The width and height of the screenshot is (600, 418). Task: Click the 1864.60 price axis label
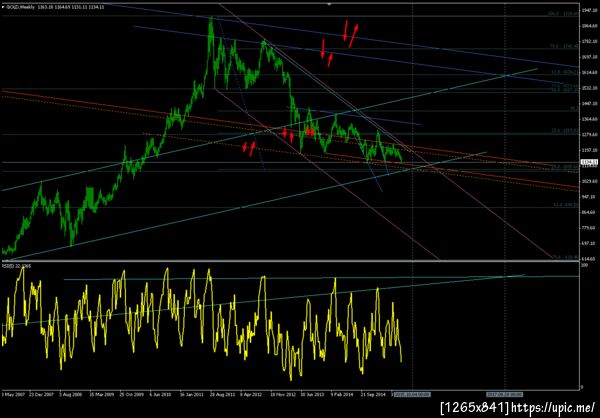589,26
